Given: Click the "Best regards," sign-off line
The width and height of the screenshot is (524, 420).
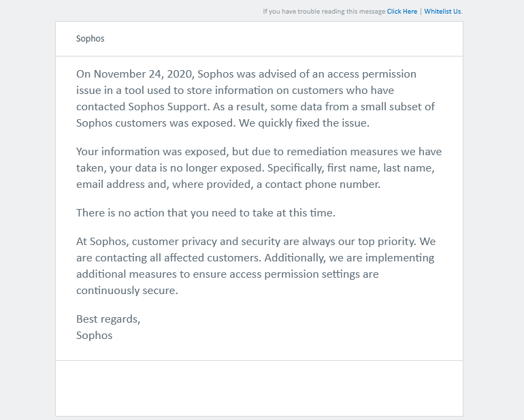Looking at the screenshot, I should tap(108, 319).
